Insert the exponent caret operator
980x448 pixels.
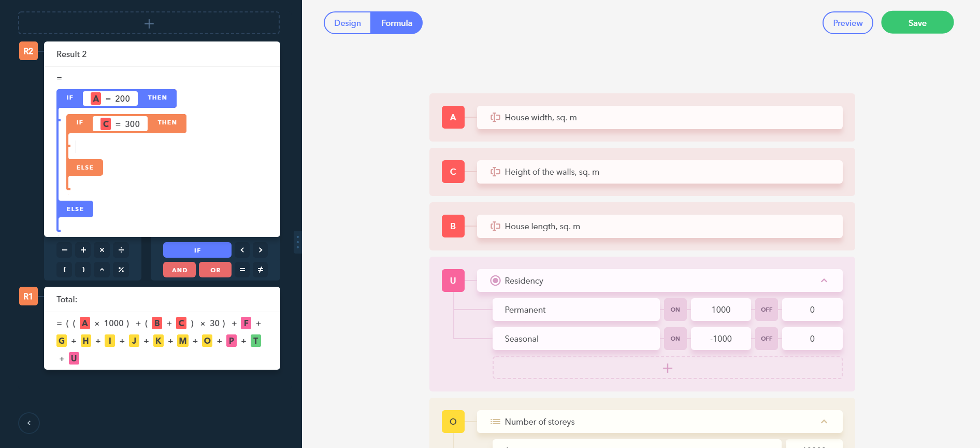pyautogui.click(x=102, y=270)
